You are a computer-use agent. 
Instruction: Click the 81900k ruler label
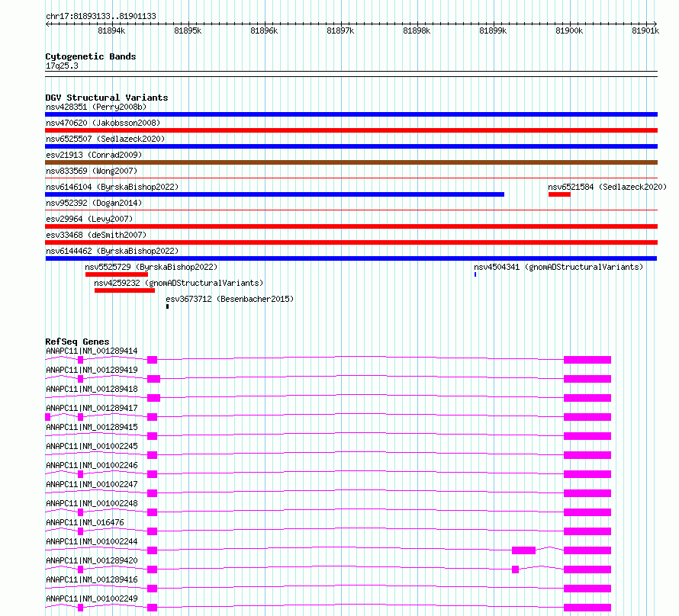click(x=569, y=30)
